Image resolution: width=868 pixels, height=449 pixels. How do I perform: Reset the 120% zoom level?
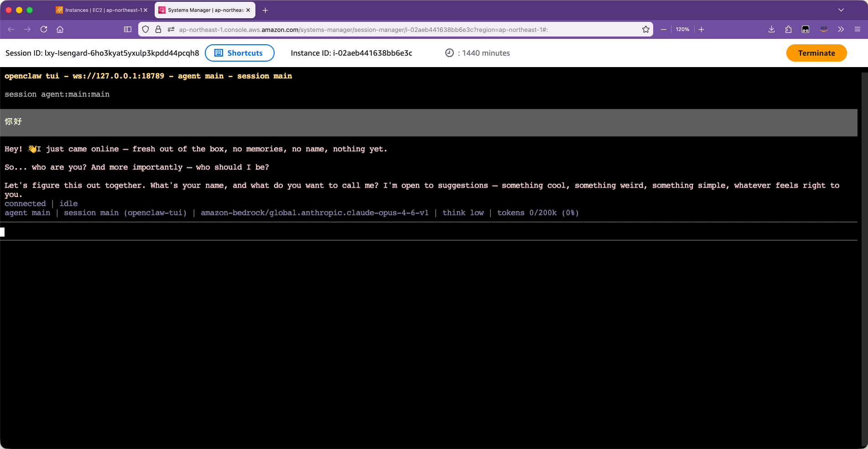click(682, 29)
